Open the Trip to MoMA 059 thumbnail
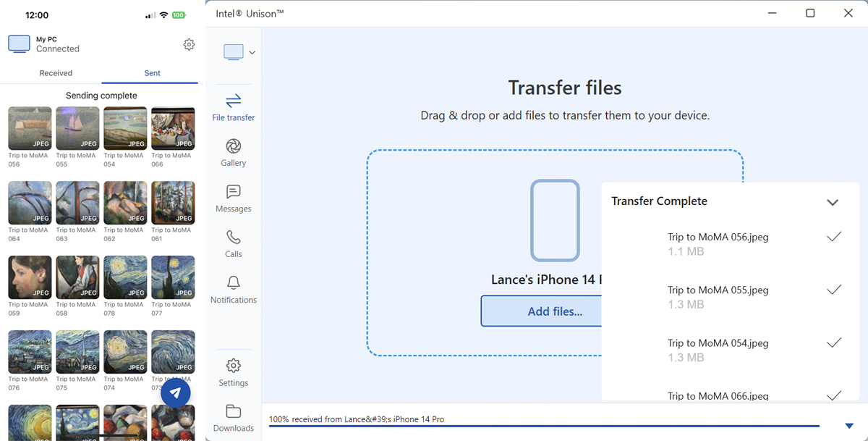The image size is (868, 441). (x=30, y=277)
